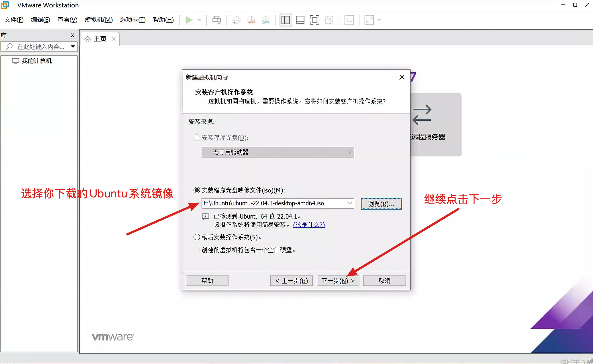Open the 无可用驱动器 drive dropdown
593x364 pixels.
278,152
